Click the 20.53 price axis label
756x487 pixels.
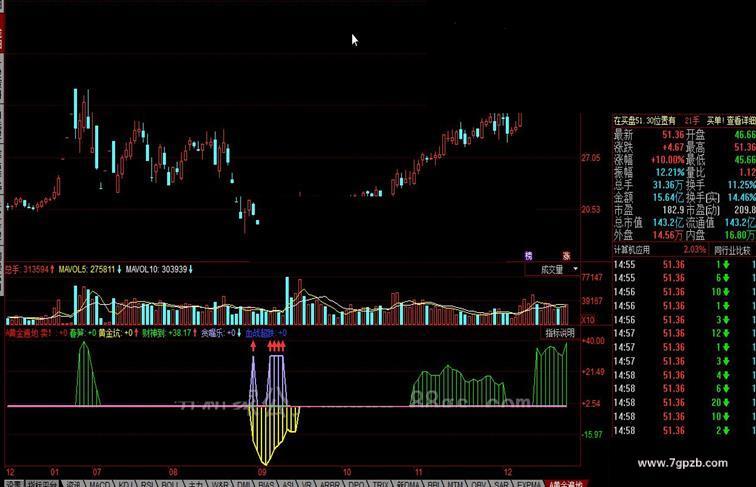pos(591,209)
